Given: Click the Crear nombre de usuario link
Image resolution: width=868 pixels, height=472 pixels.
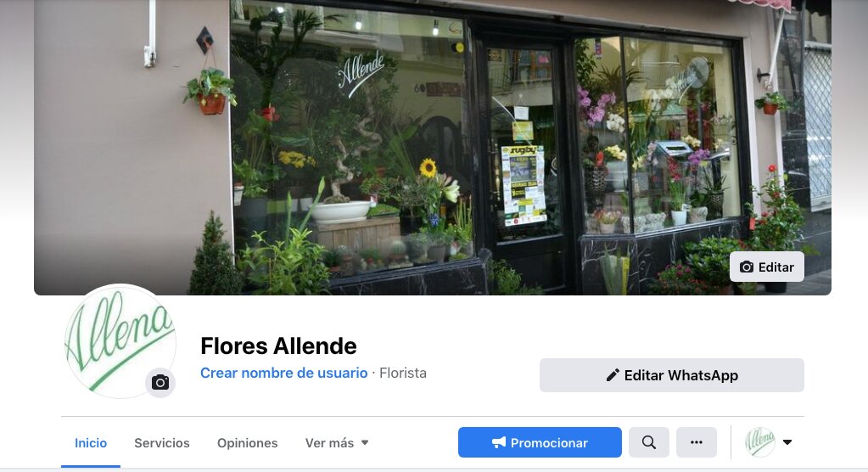Looking at the screenshot, I should pyautogui.click(x=284, y=373).
